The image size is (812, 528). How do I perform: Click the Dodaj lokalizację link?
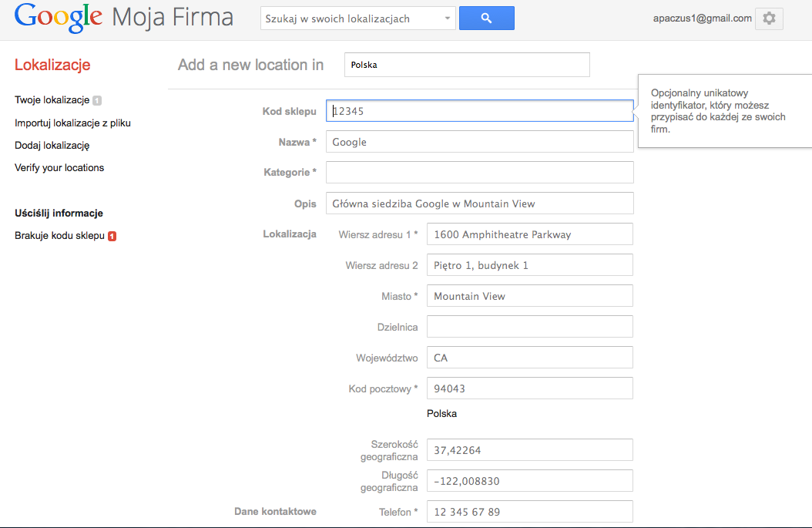[x=52, y=145]
